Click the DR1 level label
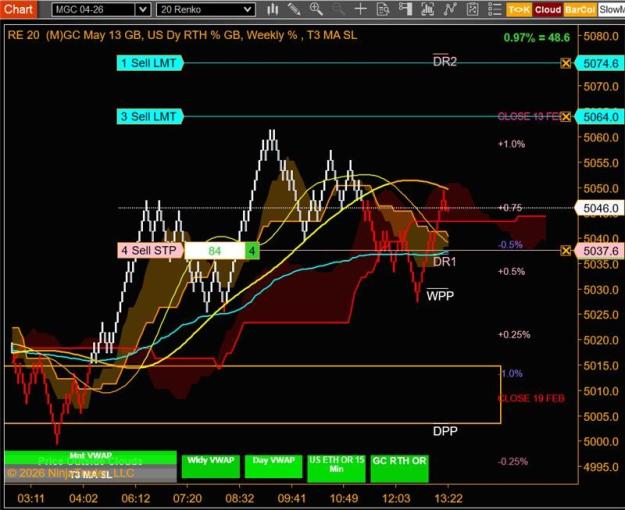Viewport: 625px width, 510px height. 444,262
